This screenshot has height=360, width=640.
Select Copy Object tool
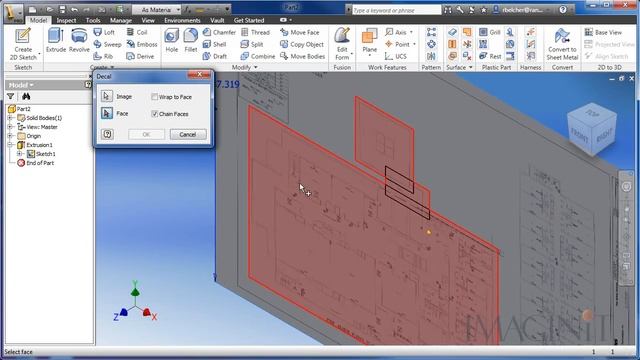[302, 44]
